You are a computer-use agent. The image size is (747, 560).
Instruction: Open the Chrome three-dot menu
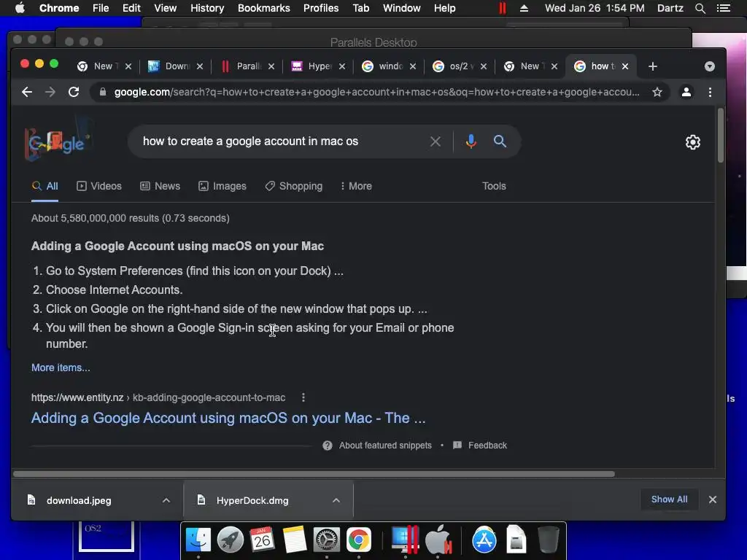(x=710, y=92)
